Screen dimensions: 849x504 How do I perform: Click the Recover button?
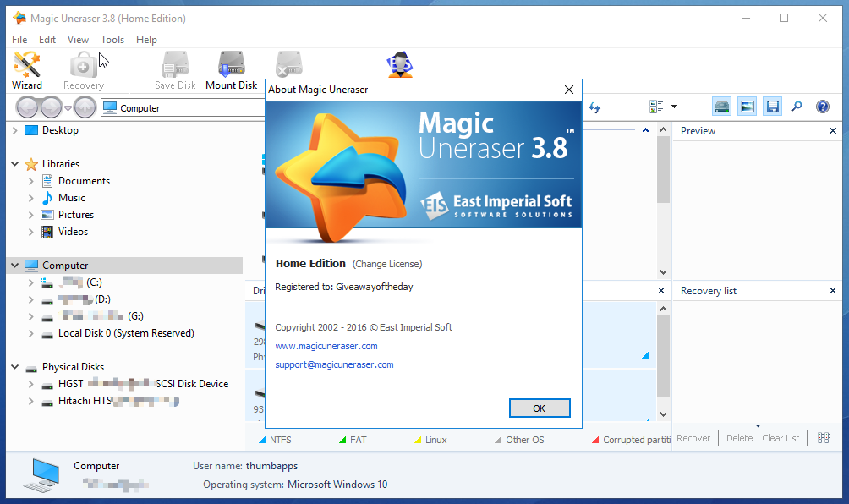tap(693, 438)
